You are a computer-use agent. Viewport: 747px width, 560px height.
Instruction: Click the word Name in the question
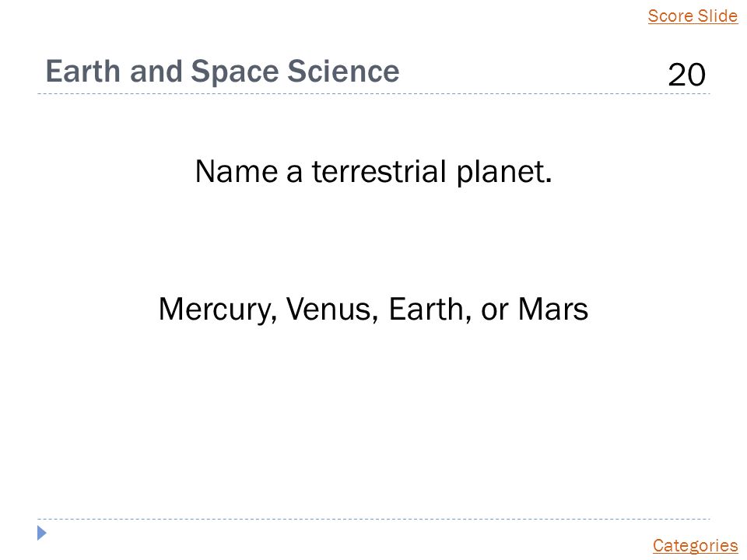coord(237,171)
